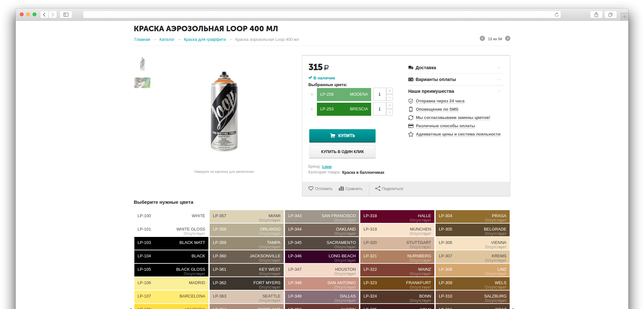
Task: Go to Каталог breadcrumb
Action: (x=167, y=40)
